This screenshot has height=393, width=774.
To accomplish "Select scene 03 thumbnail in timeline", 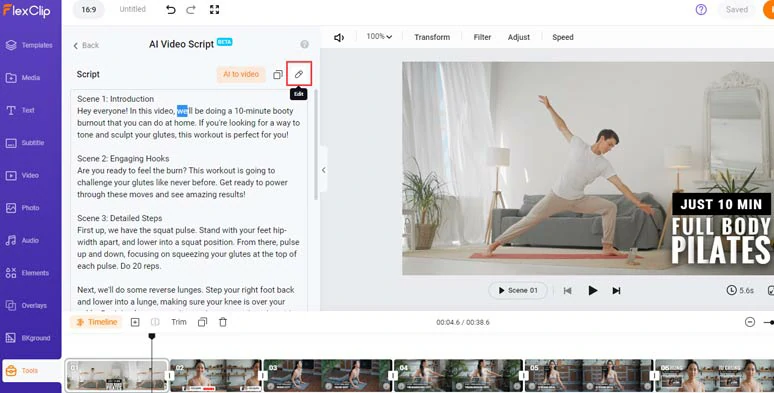I will point(327,375).
